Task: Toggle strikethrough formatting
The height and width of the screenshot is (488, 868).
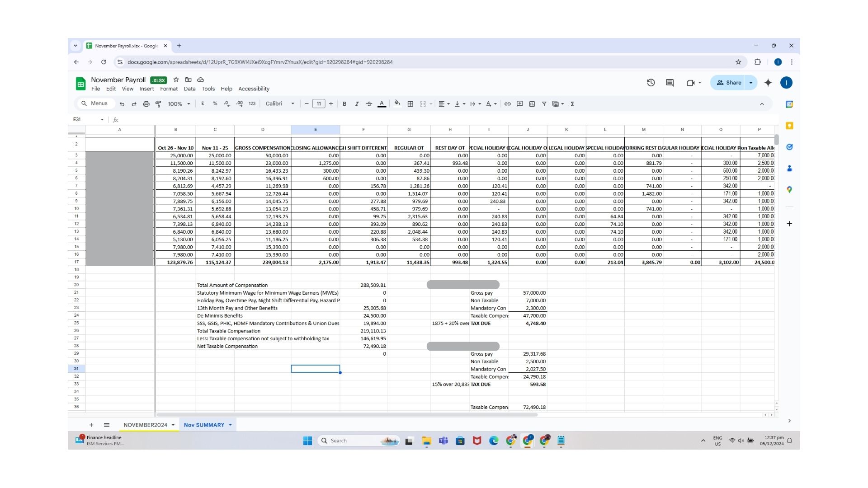Action: point(369,104)
